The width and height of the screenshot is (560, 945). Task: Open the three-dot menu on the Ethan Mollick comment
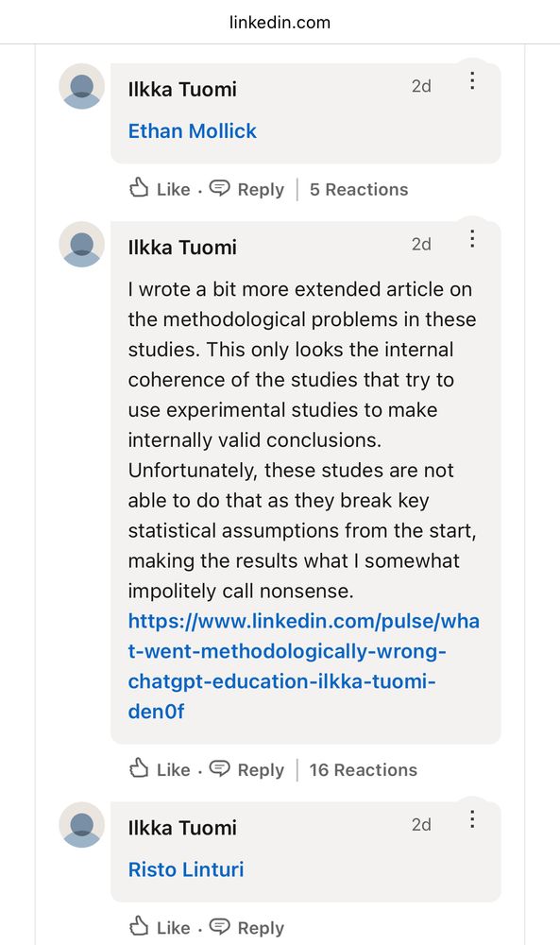pyautogui.click(x=473, y=80)
